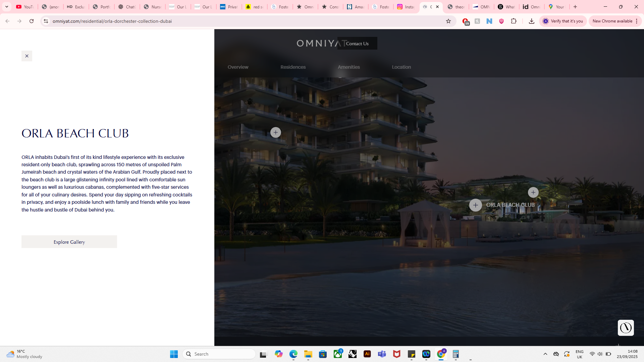Expand the tab search dropdown arrow
The height and width of the screenshot is (362, 644).
(7, 7)
